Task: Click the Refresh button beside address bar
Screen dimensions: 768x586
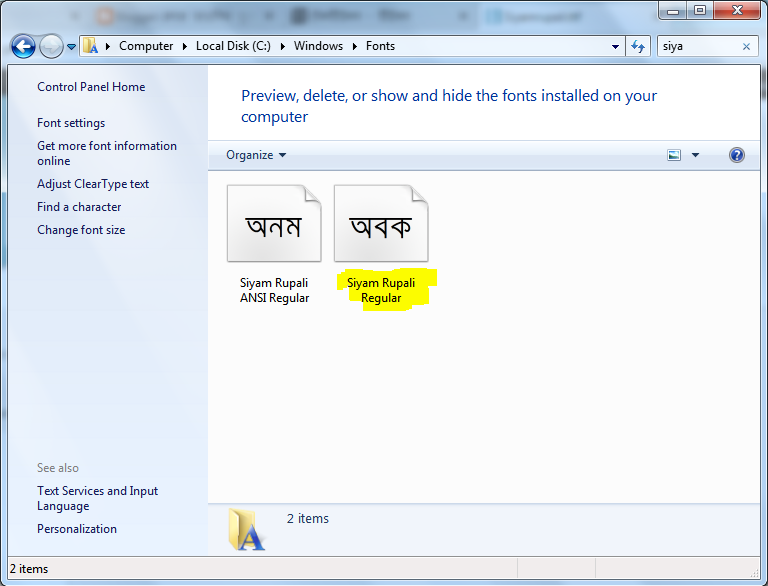Action: tap(638, 46)
